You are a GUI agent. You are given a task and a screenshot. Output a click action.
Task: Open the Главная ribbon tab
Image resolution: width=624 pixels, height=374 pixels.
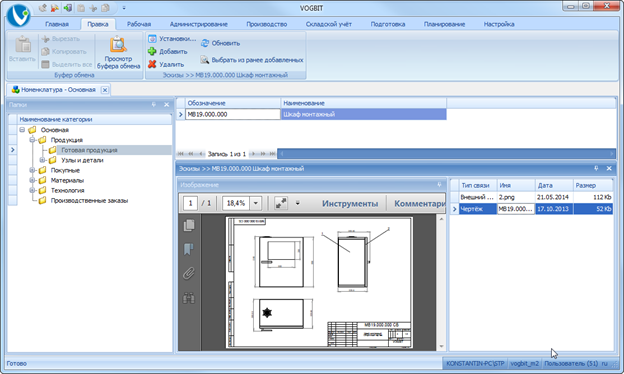57,24
